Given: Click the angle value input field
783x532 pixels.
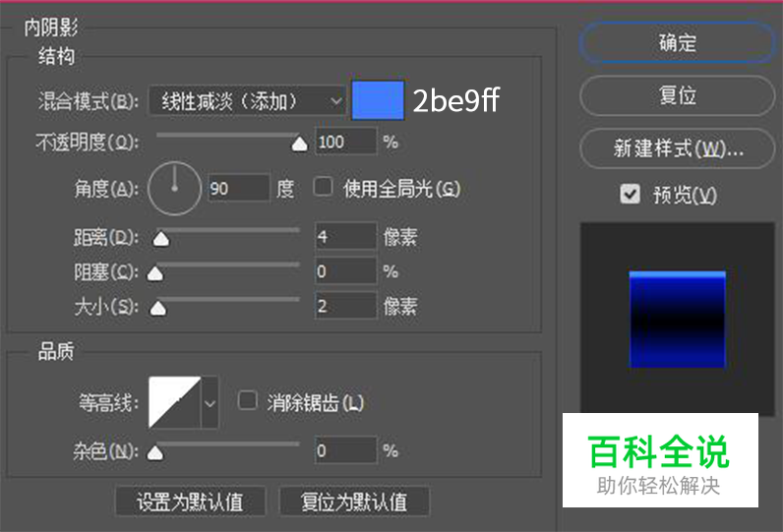Looking at the screenshot, I should [x=238, y=187].
